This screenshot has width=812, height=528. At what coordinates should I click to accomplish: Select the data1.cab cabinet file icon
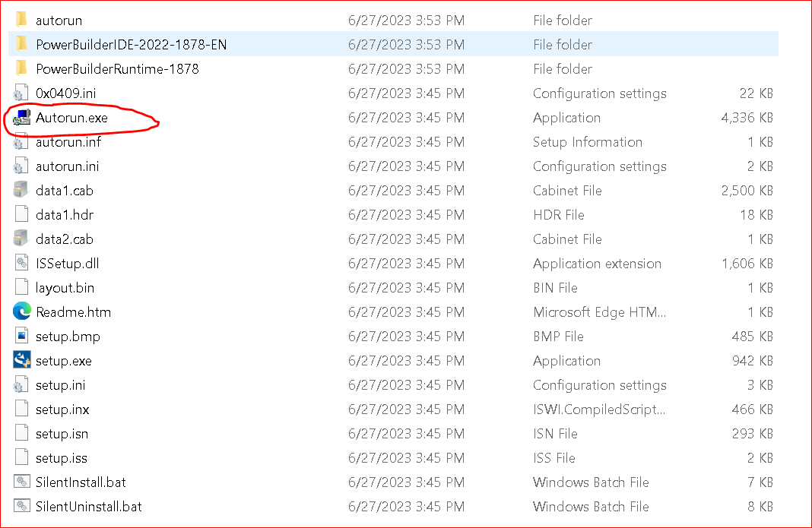pos(21,191)
